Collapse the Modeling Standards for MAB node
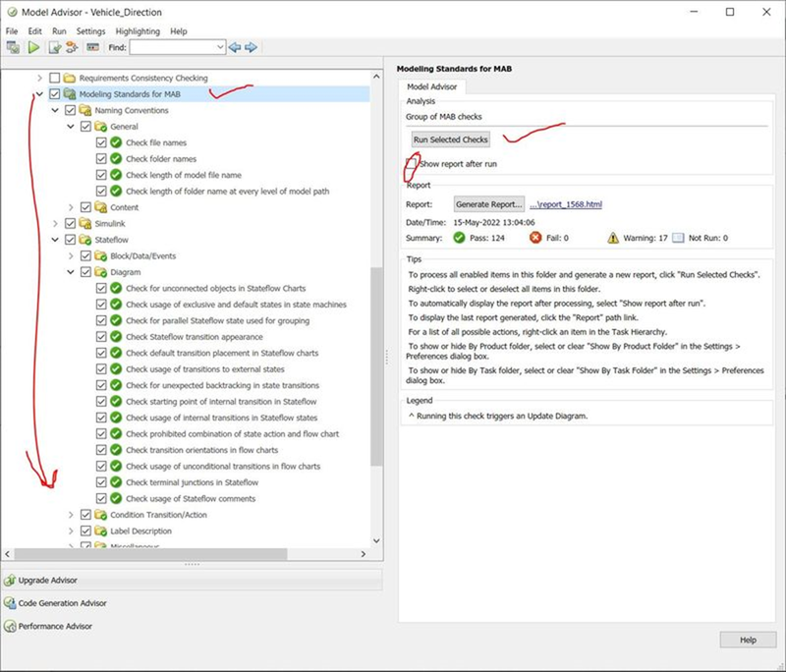Image resolution: width=786 pixels, height=672 pixels. pyautogui.click(x=39, y=94)
